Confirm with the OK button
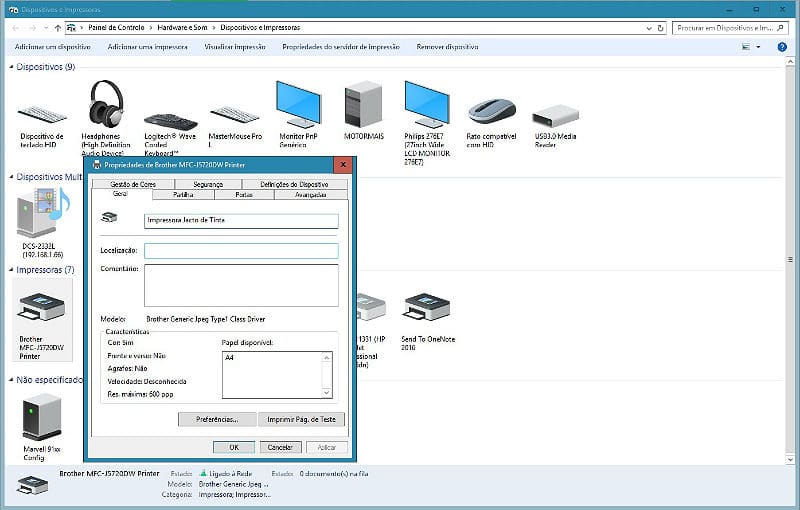Image resolution: width=800 pixels, height=510 pixels. pyautogui.click(x=234, y=447)
